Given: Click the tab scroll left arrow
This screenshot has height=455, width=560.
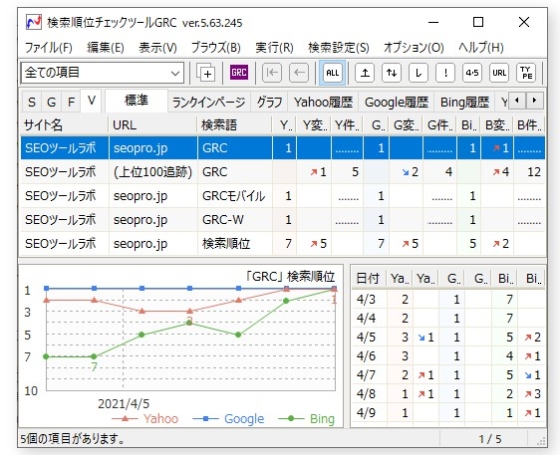Looking at the screenshot, I should tap(517, 100).
